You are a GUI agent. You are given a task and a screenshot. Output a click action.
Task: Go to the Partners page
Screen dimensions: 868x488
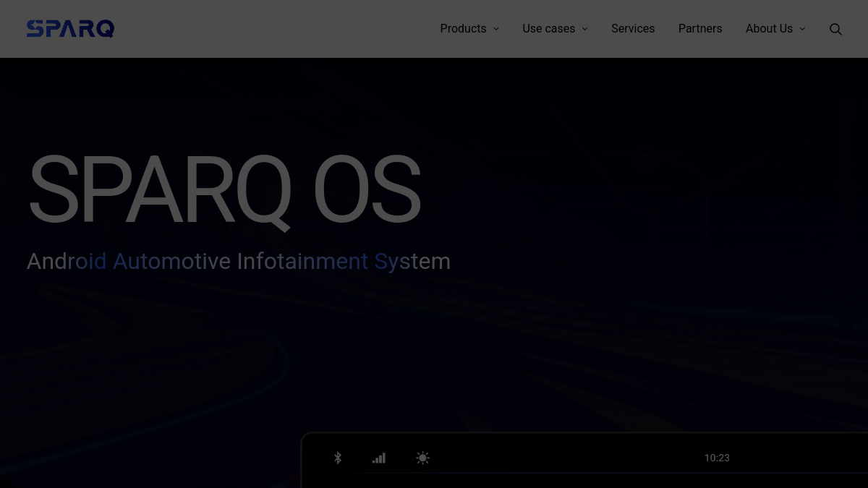click(x=700, y=29)
